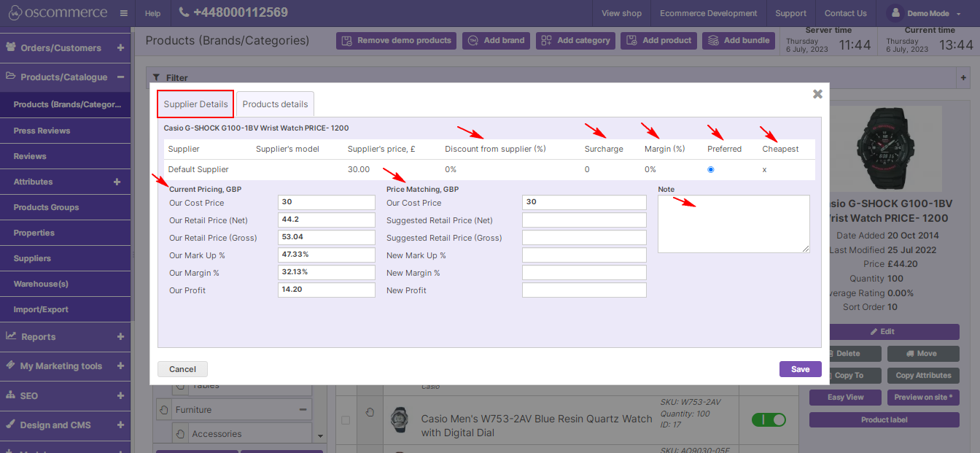Click the Easy View button
Screen dimensions: 980x453
point(846,398)
